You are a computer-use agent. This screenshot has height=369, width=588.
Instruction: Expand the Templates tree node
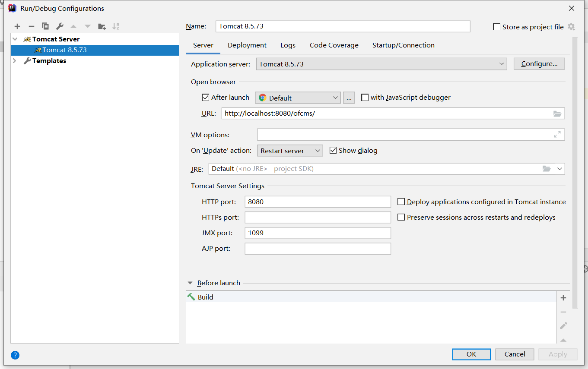pos(15,61)
